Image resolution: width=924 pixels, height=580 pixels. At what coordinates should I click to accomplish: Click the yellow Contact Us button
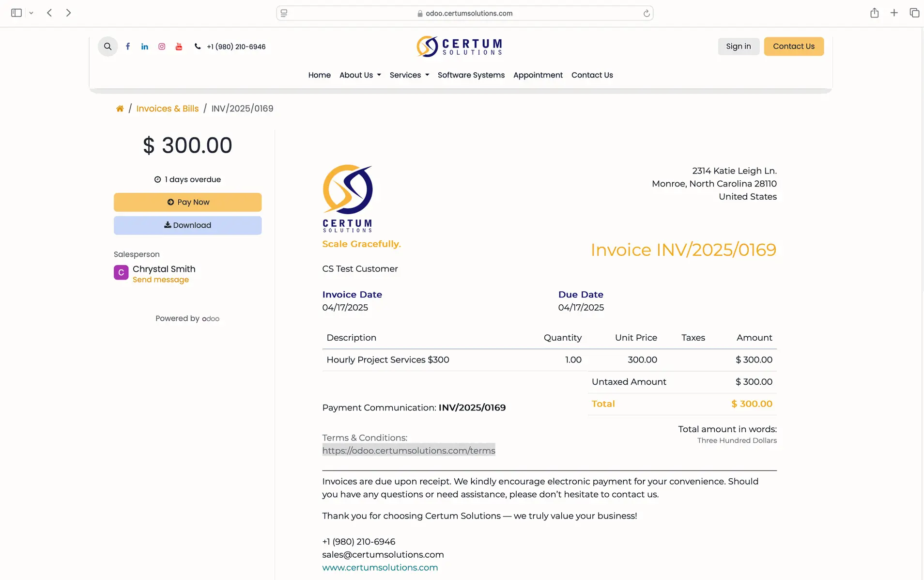[x=794, y=47]
